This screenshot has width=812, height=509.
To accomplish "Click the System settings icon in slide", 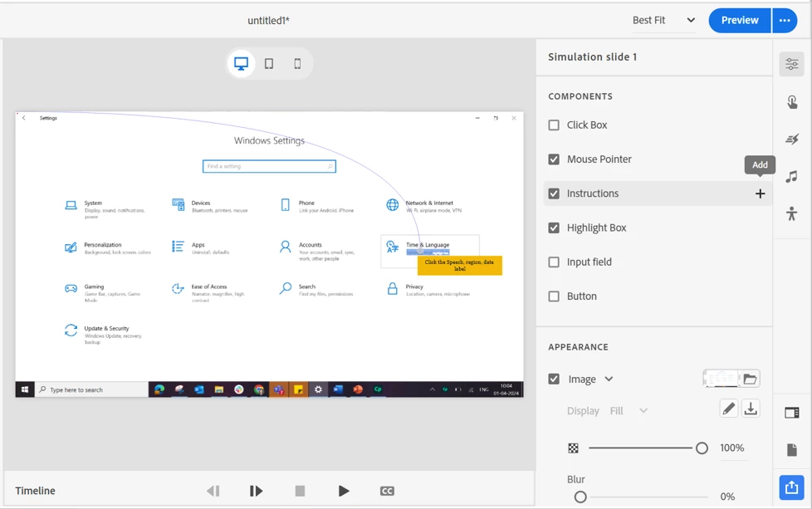I will click(x=71, y=206).
